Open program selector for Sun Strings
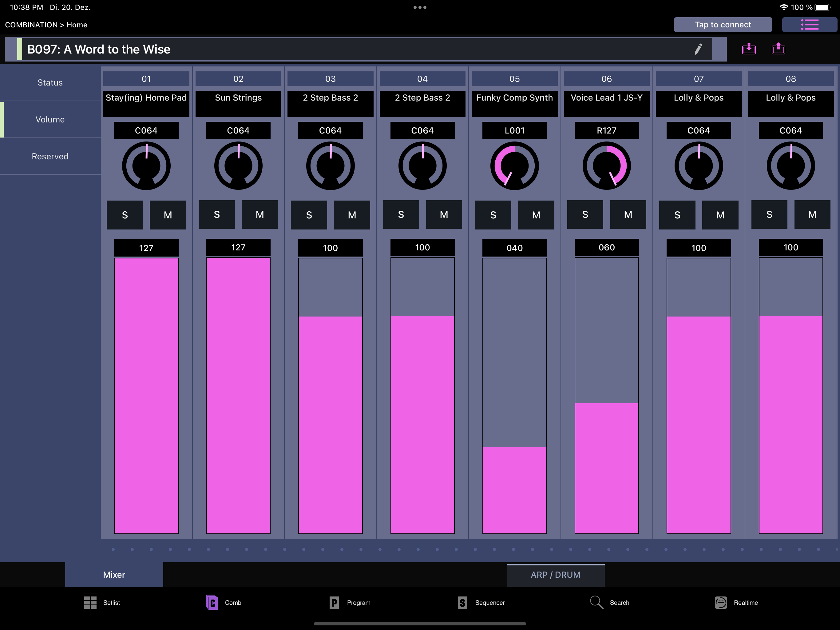840x630 pixels. 238,104
